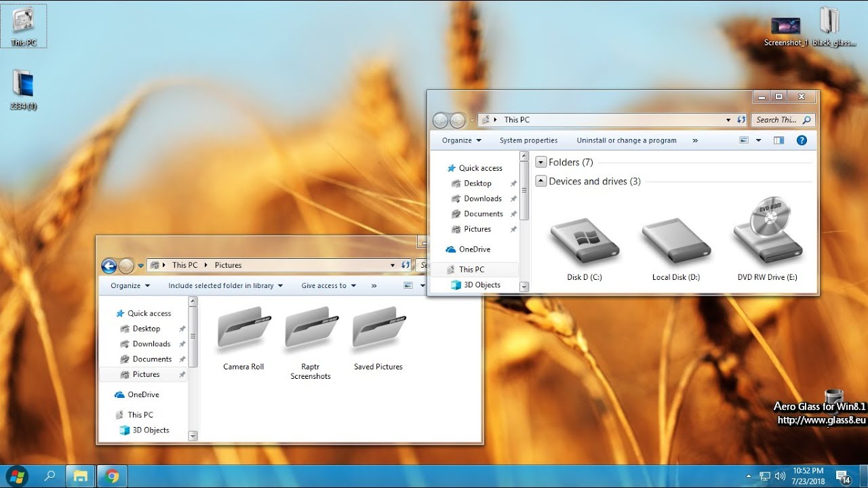868x488 pixels.
Task: Collapse the Folders (7) group
Action: 541,162
